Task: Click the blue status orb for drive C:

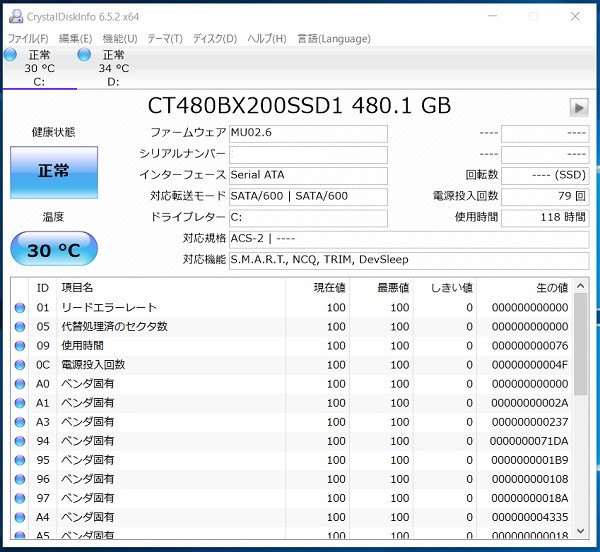Action: [11, 55]
